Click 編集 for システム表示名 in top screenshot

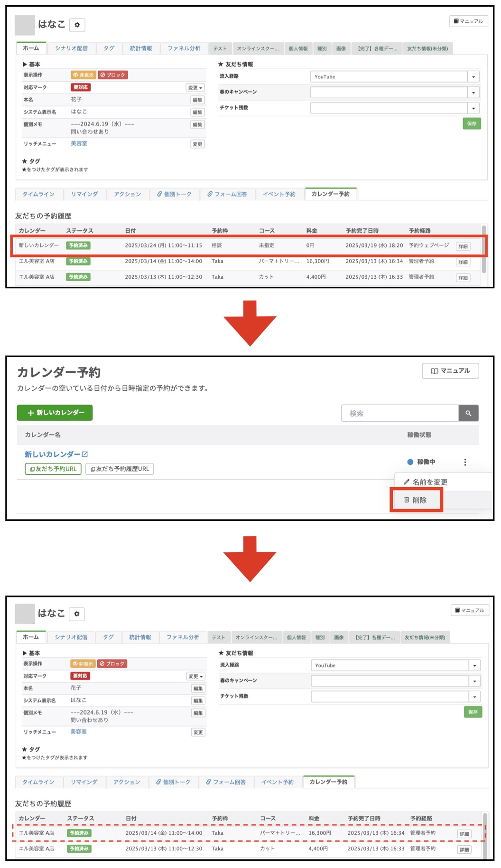coord(197,113)
